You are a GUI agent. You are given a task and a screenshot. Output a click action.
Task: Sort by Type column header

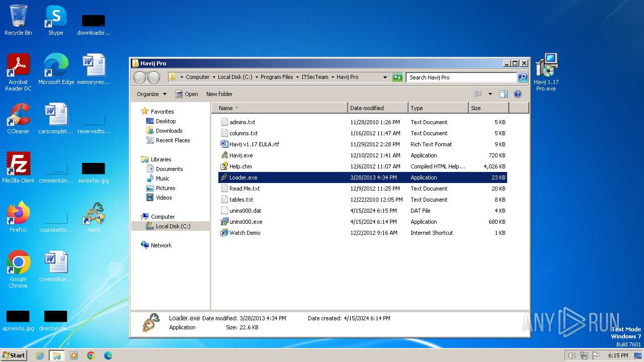438,108
